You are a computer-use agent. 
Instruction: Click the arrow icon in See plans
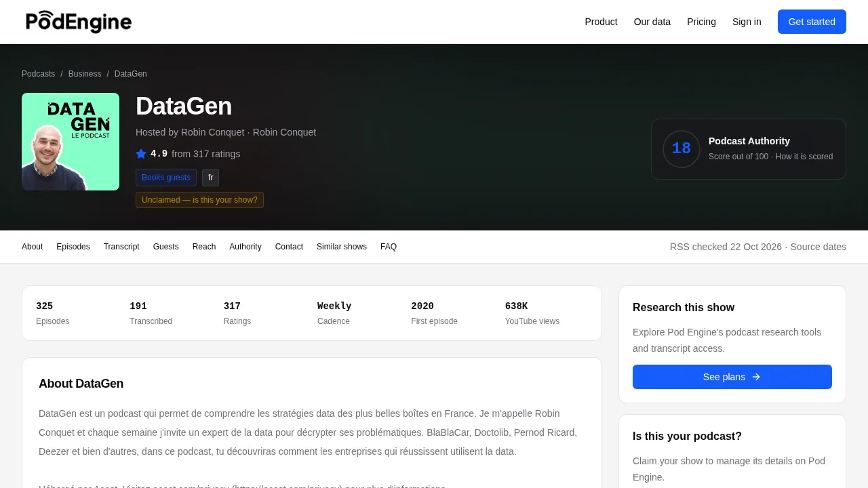[x=756, y=377]
